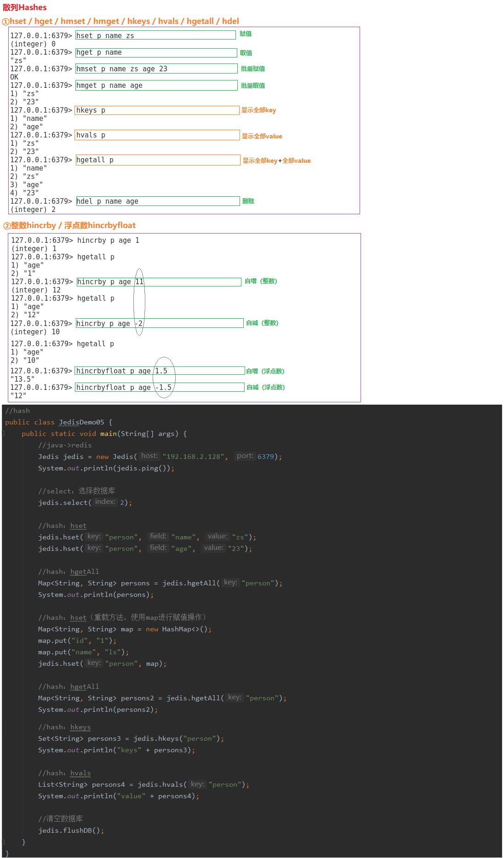Click the '显示全部value' orange label
The height and width of the screenshot is (858, 504).
point(262,136)
